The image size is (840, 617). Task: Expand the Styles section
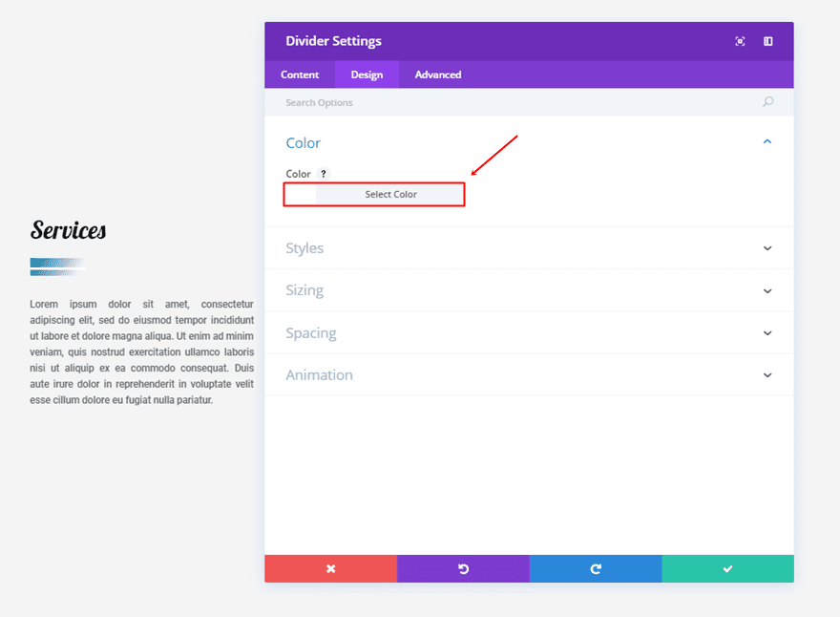click(529, 248)
